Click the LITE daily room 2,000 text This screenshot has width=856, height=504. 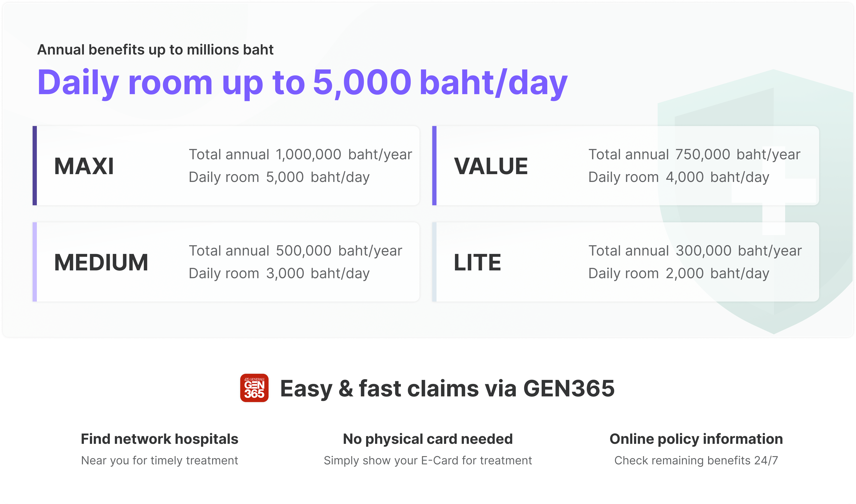tap(679, 273)
